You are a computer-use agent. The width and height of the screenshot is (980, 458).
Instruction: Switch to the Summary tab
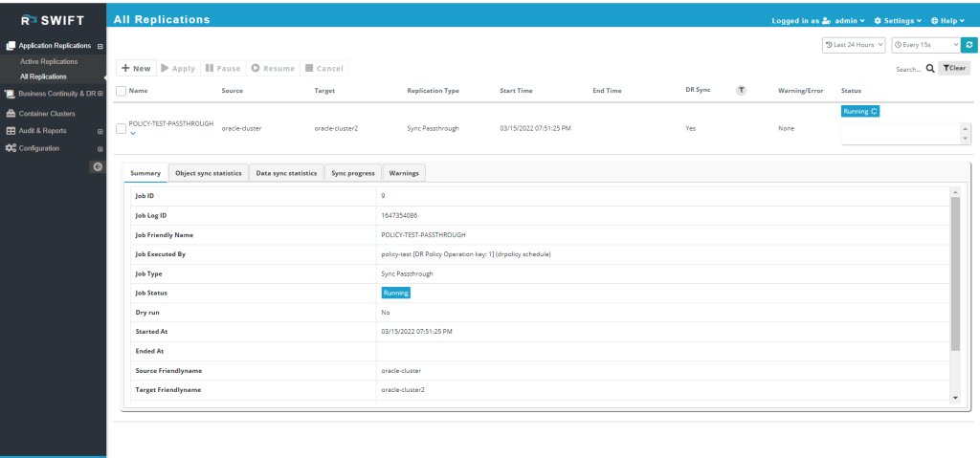coord(145,173)
